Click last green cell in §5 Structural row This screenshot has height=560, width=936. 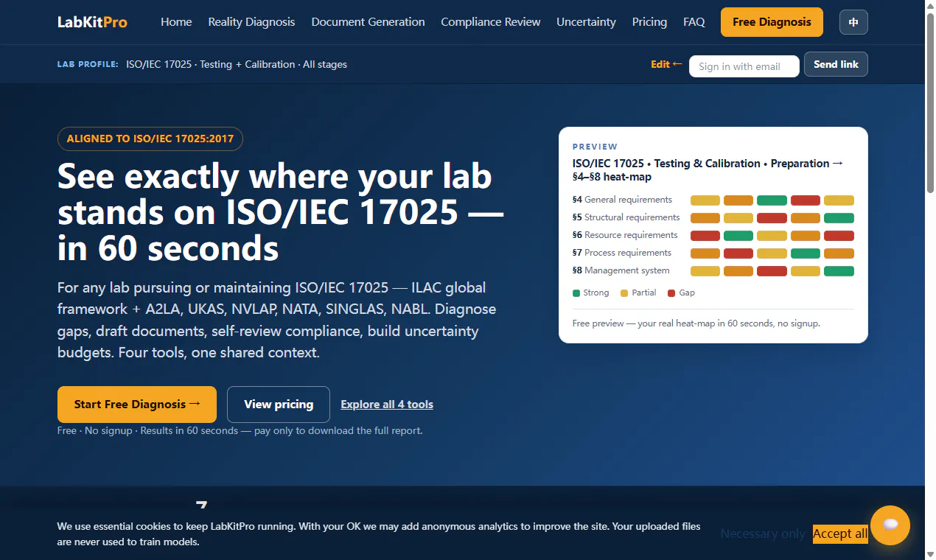[839, 218]
